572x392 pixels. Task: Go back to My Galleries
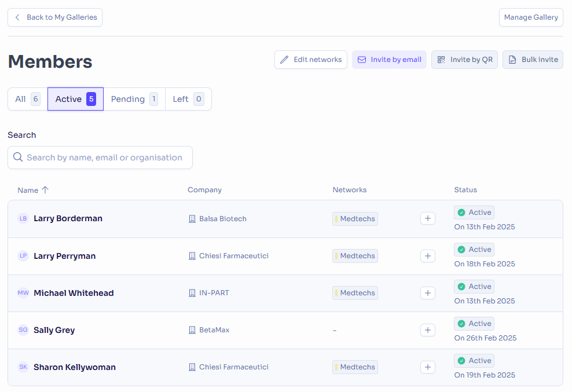click(55, 17)
